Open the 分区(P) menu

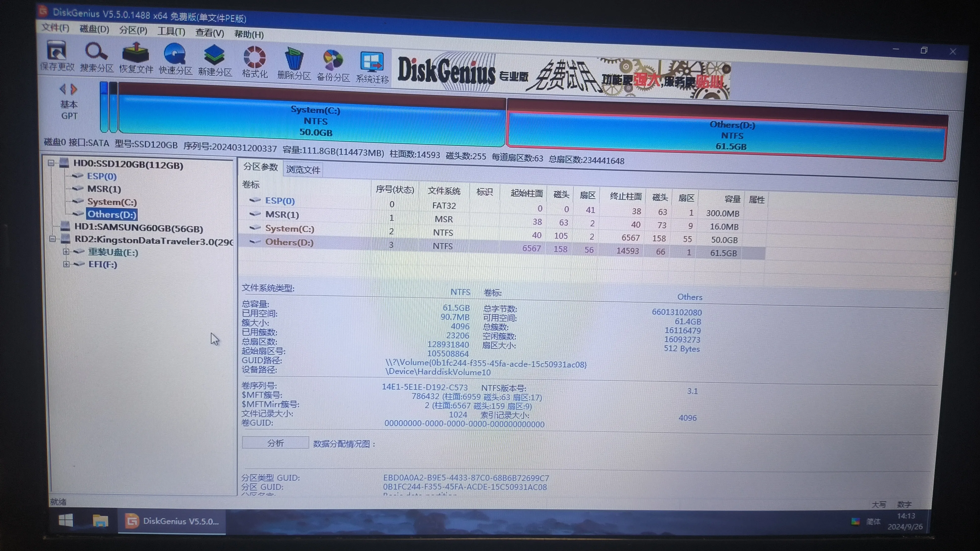133,30
